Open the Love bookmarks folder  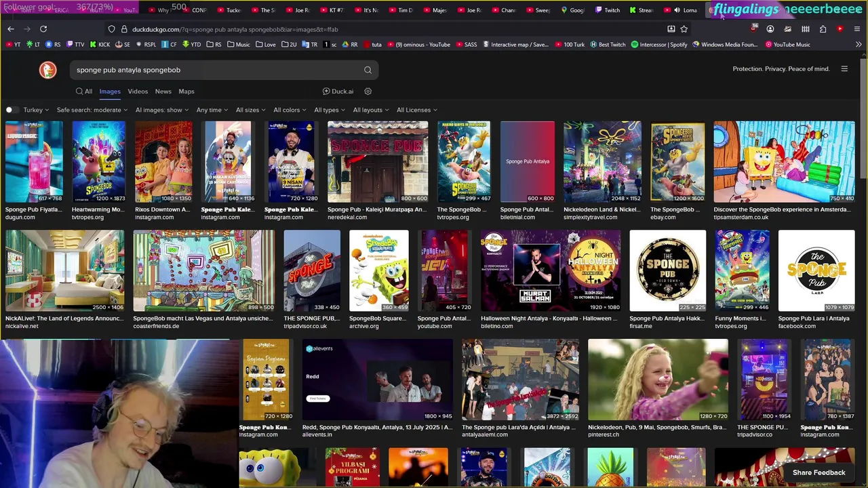click(266, 45)
